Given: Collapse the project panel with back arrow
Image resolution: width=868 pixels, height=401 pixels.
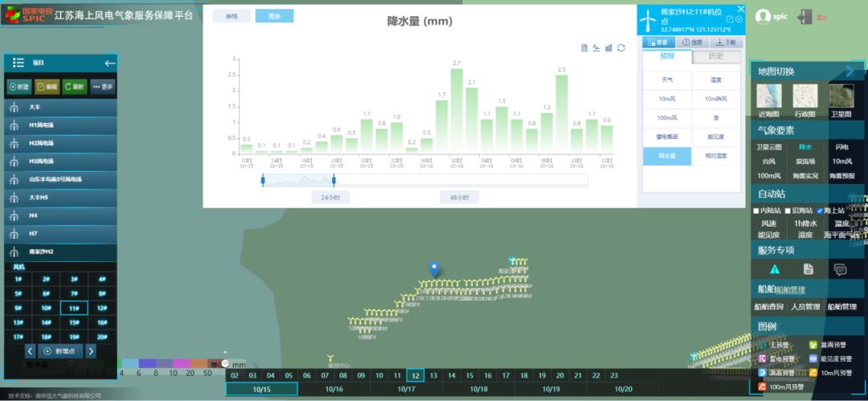Looking at the screenshot, I should coord(110,63).
